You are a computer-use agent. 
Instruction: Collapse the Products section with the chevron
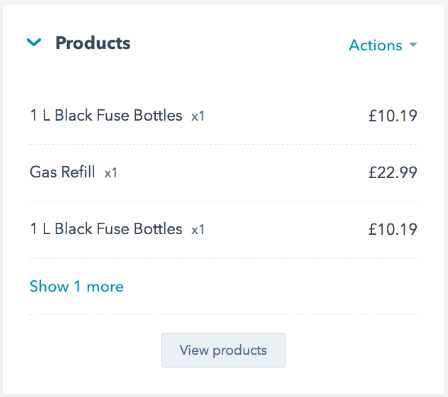(x=34, y=42)
